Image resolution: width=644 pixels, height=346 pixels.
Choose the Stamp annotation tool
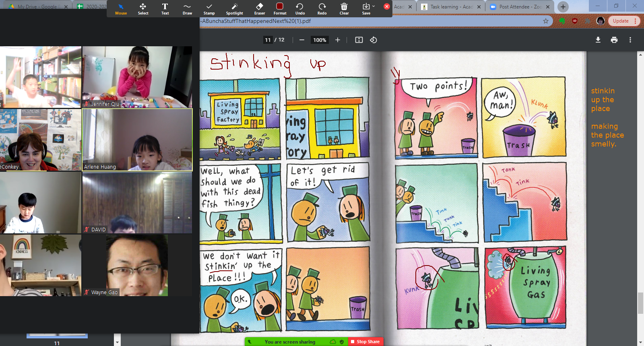pyautogui.click(x=209, y=9)
